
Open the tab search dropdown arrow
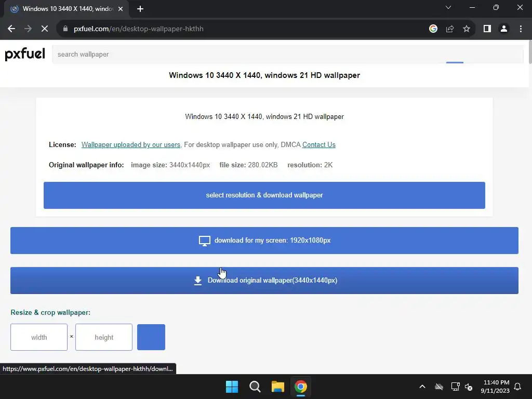(x=448, y=7)
